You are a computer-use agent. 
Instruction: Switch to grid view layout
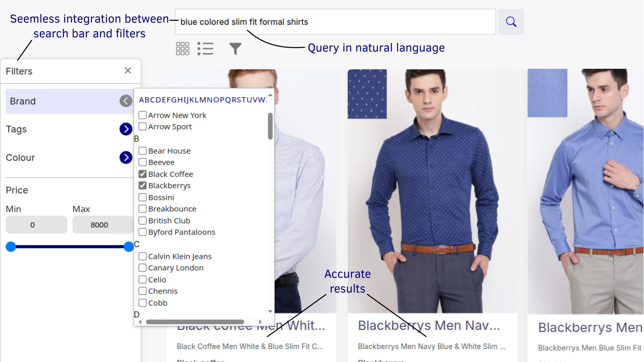click(x=182, y=49)
